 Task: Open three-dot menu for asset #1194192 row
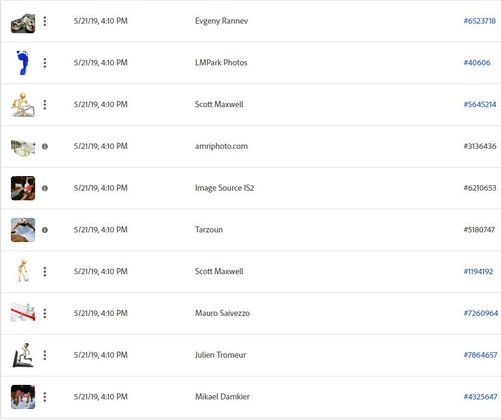(x=45, y=272)
